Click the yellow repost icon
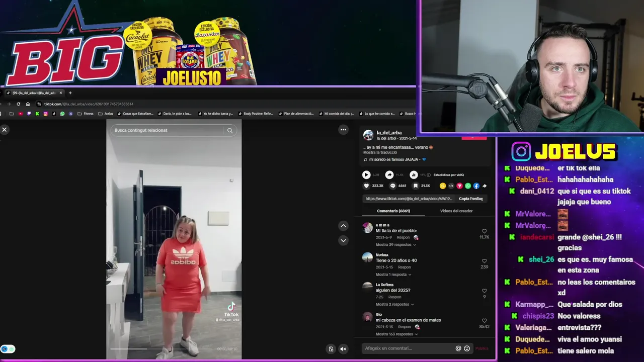This screenshot has height=362, width=644. coord(443,186)
